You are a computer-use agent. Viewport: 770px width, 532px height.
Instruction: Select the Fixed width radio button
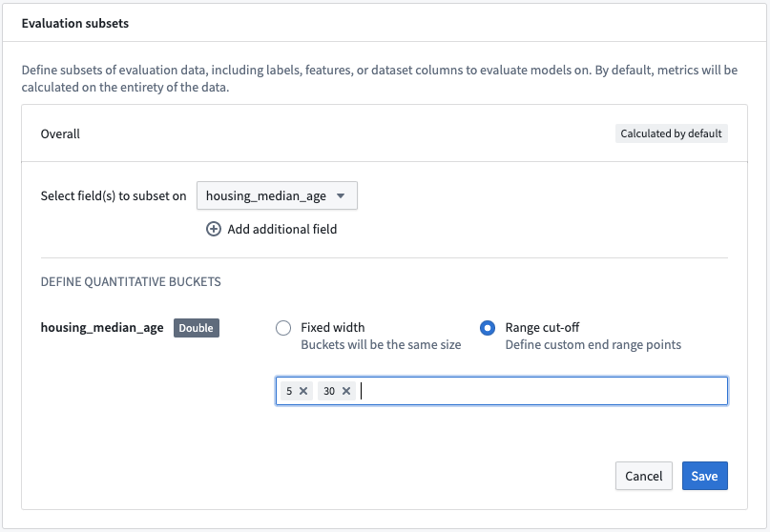283,328
